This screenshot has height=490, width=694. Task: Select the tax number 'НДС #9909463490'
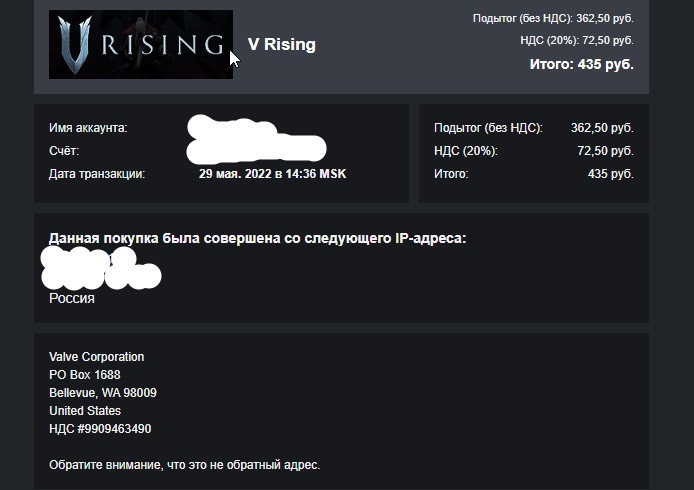pos(100,429)
